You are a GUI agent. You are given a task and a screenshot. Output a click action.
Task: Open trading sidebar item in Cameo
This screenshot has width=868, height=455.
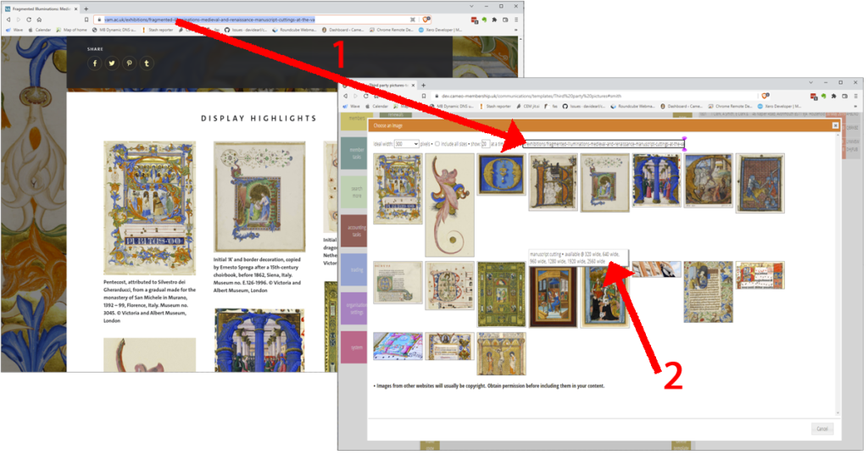point(353,269)
